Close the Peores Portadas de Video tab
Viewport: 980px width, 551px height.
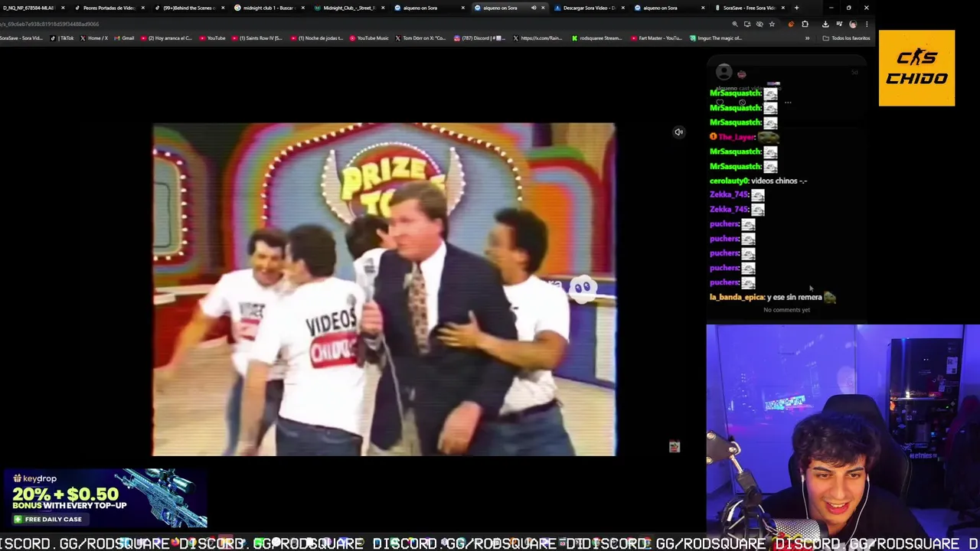[x=142, y=8]
